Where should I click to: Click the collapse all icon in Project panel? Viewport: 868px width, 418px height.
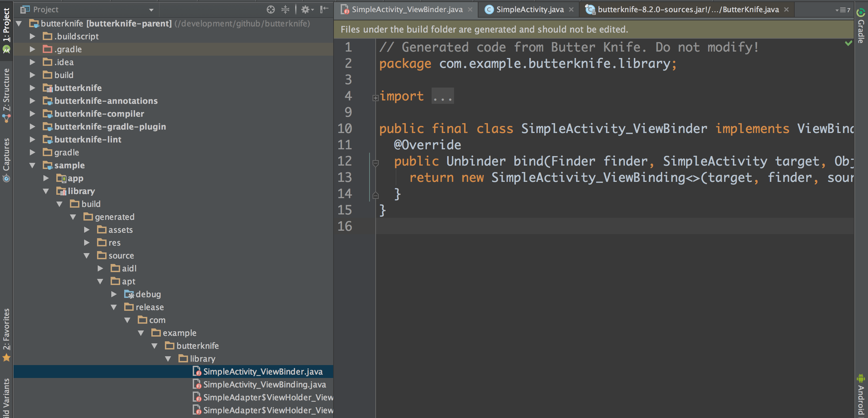[285, 9]
